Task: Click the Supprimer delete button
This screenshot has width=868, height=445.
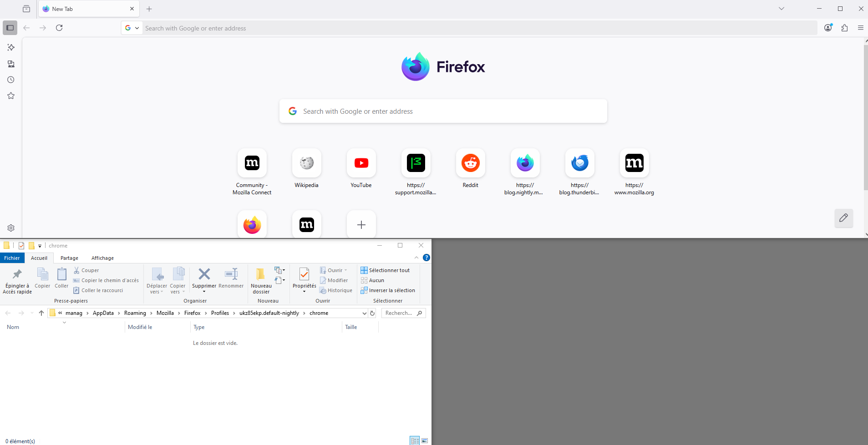Action: click(x=204, y=280)
